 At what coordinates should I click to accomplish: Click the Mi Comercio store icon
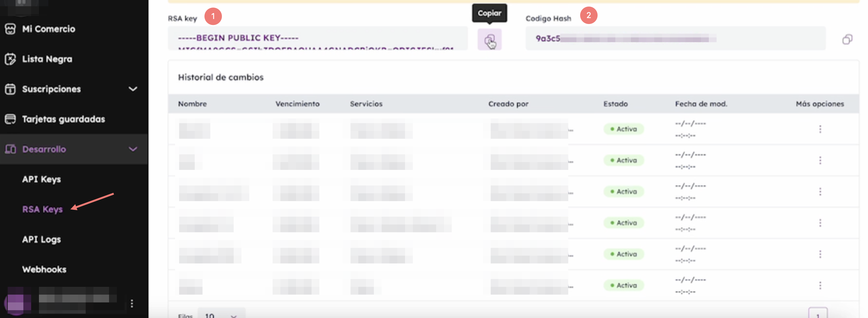pos(10,29)
